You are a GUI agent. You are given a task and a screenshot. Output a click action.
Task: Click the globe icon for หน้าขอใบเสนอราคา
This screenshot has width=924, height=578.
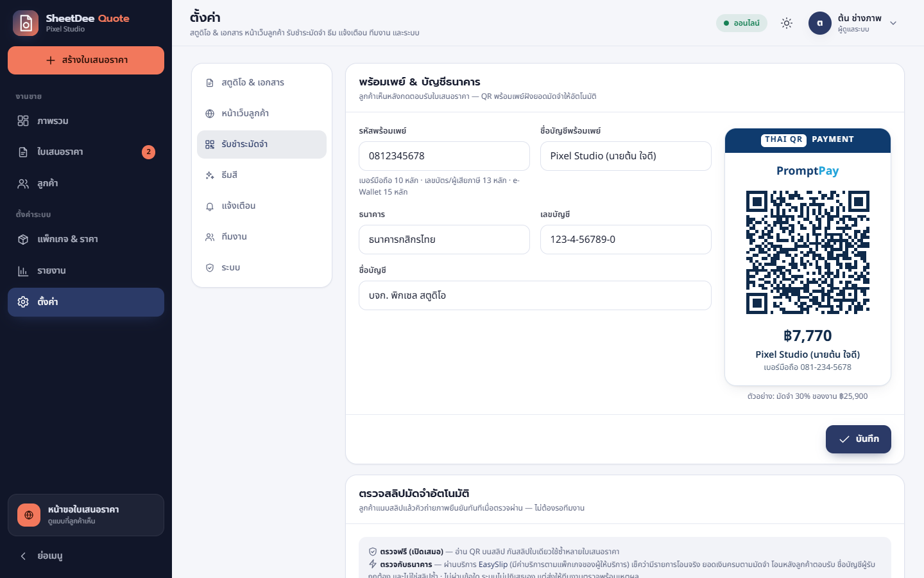(29, 515)
